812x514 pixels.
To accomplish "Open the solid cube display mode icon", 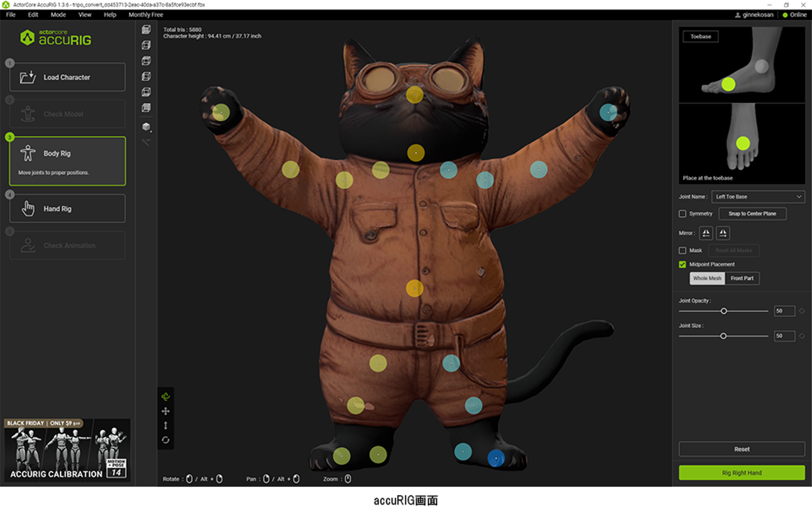I will (x=146, y=127).
